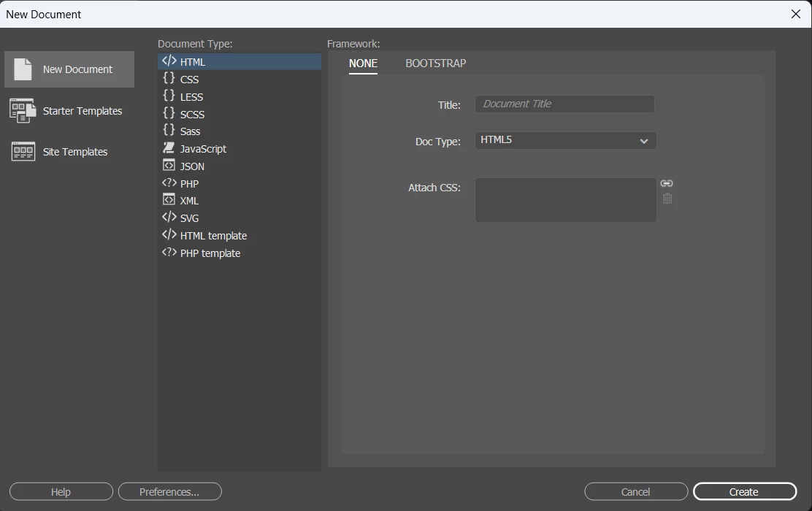Click the Help button
Image resolution: width=812 pixels, height=511 pixels.
(x=61, y=492)
